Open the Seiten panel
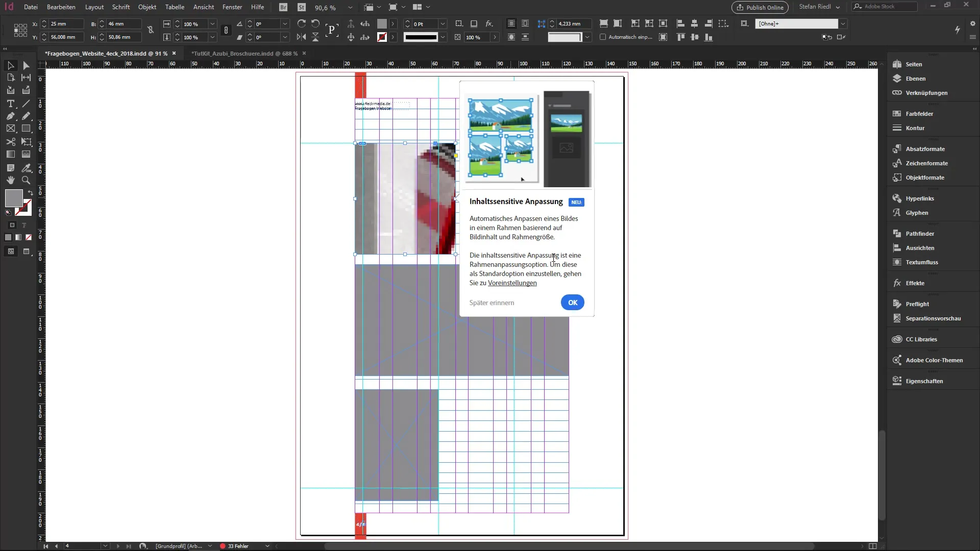The height and width of the screenshot is (551, 980). (914, 64)
